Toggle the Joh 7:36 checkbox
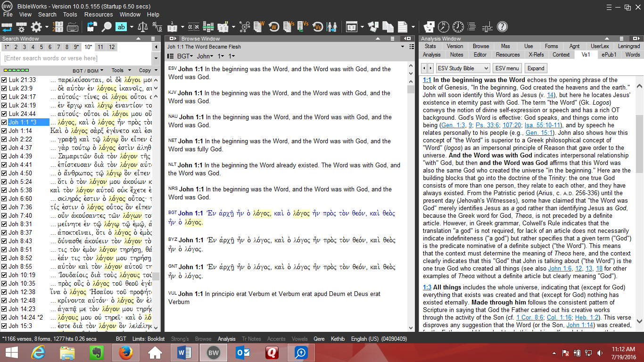 (4, 207)
